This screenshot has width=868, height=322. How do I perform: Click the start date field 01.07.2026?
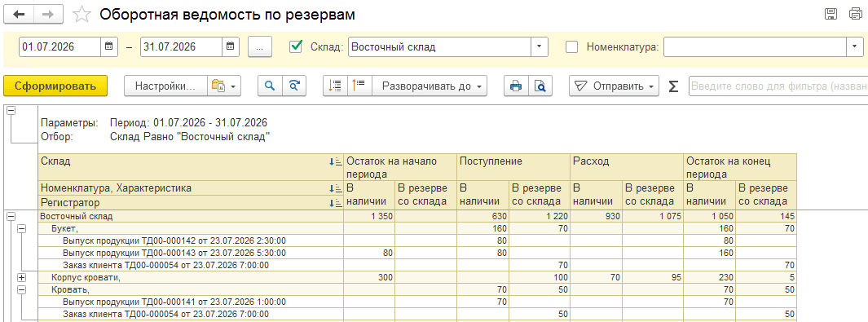pos(60,47)
